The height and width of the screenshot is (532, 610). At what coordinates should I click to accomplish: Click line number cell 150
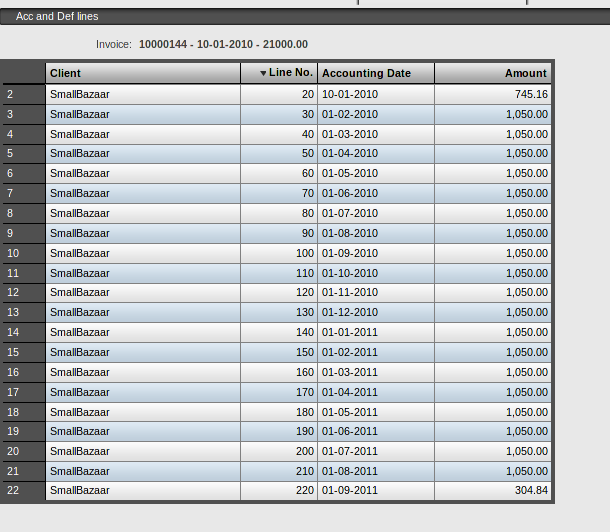click(279, 352)
